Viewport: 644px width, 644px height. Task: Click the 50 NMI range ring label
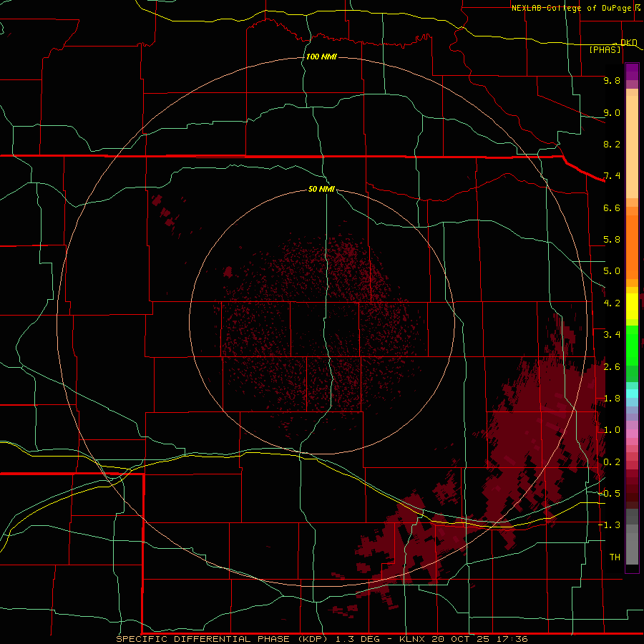pos(321,189)
